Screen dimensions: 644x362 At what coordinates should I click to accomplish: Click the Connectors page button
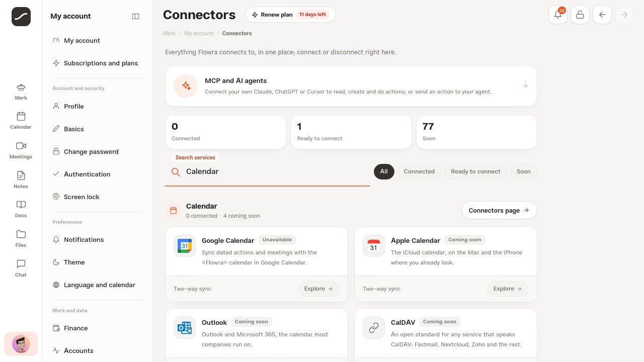[x=499, y=211]
